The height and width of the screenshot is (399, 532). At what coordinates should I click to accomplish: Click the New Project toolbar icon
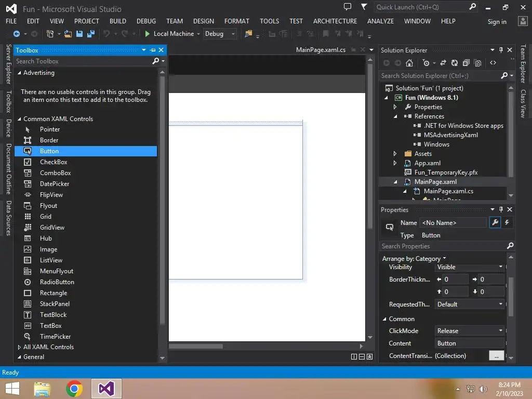tap(50, 34)
